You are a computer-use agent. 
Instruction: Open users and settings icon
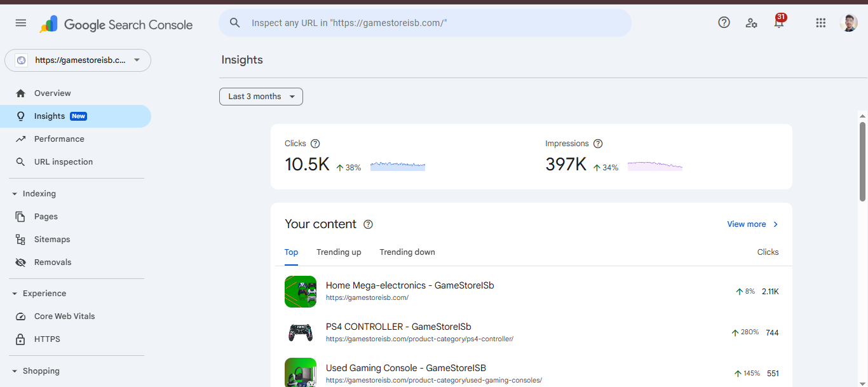coord(752,23)
